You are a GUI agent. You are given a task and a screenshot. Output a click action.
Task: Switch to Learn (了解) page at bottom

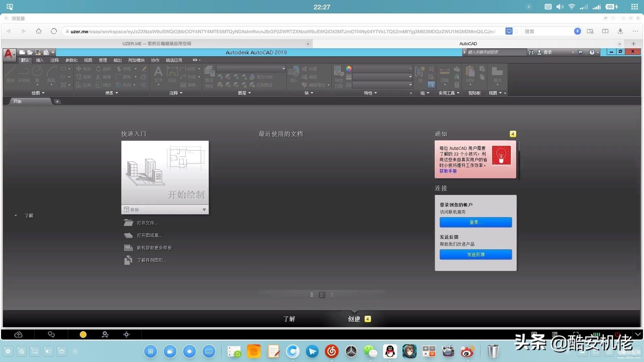289,319
